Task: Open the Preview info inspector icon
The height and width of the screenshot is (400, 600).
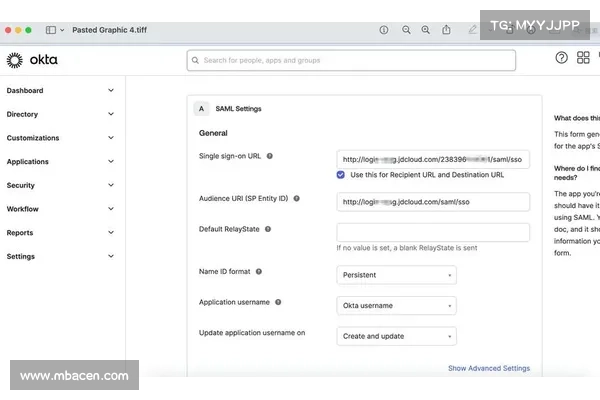Action: (x=384, y=30)
